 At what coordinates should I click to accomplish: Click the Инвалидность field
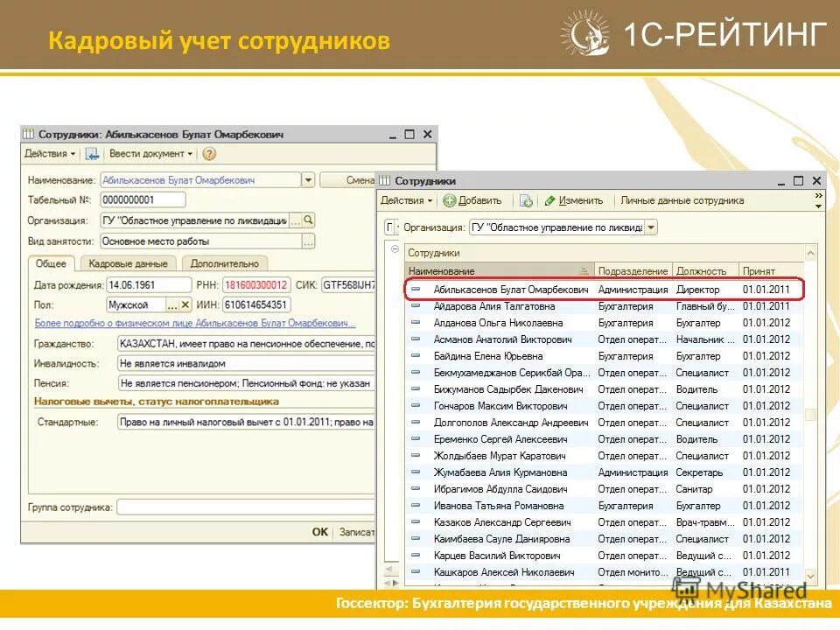tap(246, 364)
